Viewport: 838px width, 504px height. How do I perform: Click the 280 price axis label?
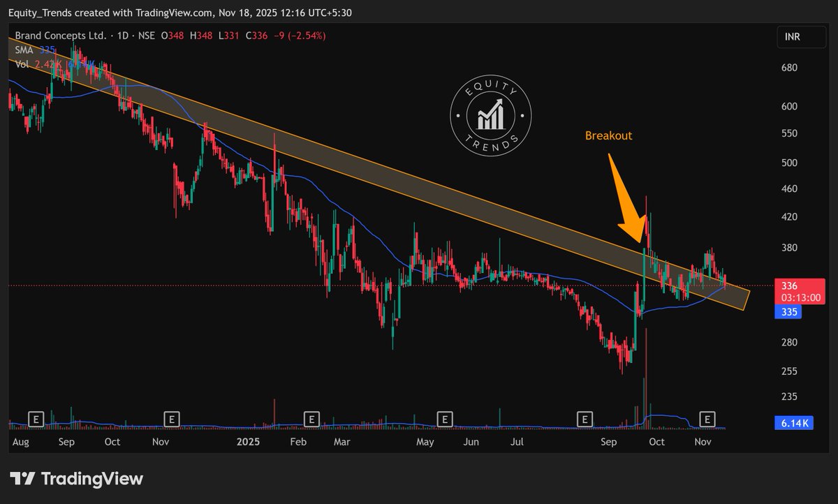pyautogui.click(x=789, y=342)
